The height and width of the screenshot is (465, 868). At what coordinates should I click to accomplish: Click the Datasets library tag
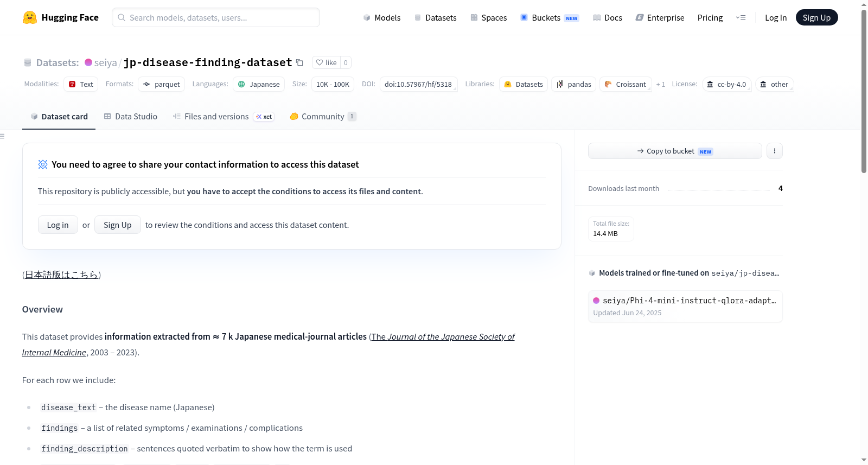point(524,84)
